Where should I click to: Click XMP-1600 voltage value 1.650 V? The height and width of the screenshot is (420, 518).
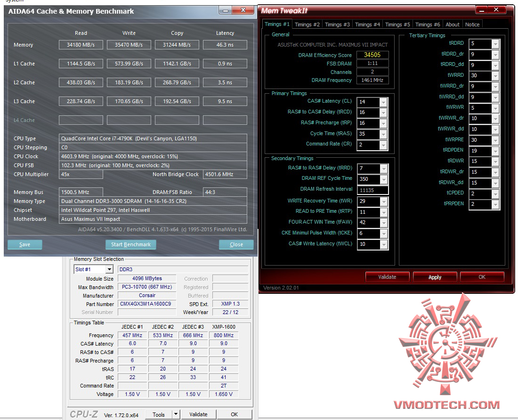[224, 394]
